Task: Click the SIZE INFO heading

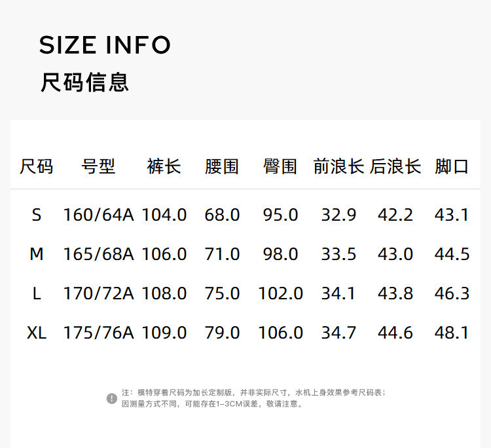Action: point(105,45)
